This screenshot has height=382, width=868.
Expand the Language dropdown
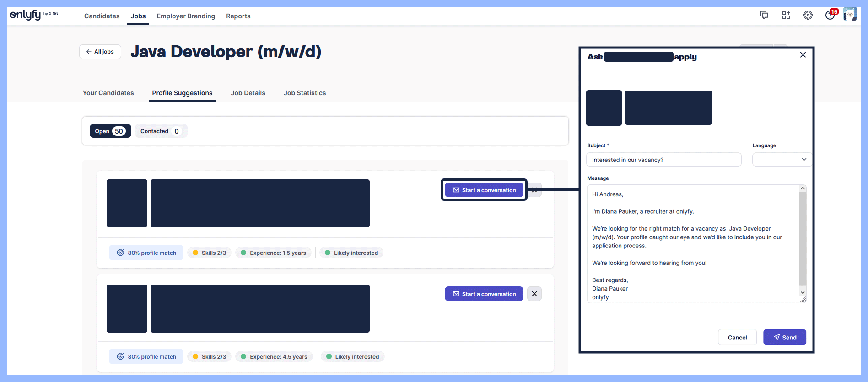pyautogui.click(x=781, y=159)
